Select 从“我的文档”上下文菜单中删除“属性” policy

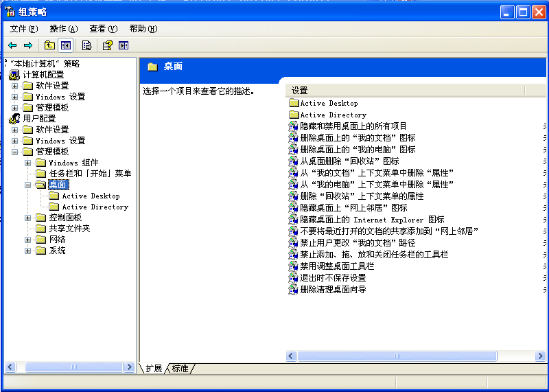[377, 173]
